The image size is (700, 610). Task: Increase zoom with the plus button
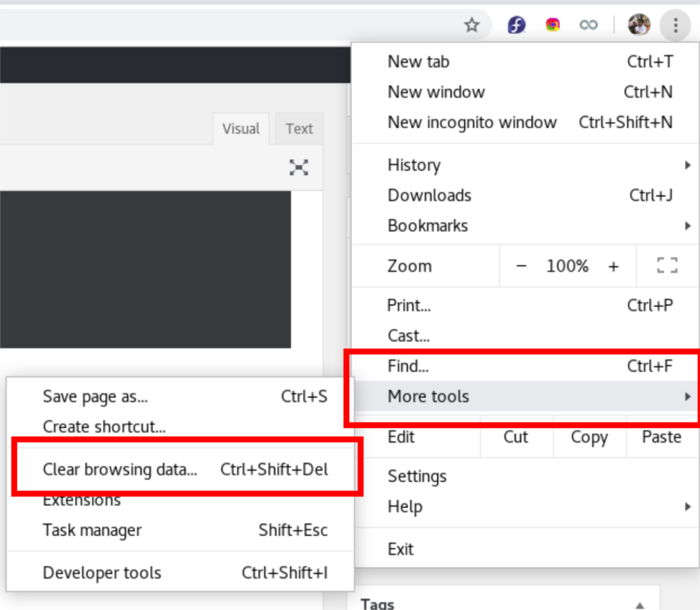(613, 266)
